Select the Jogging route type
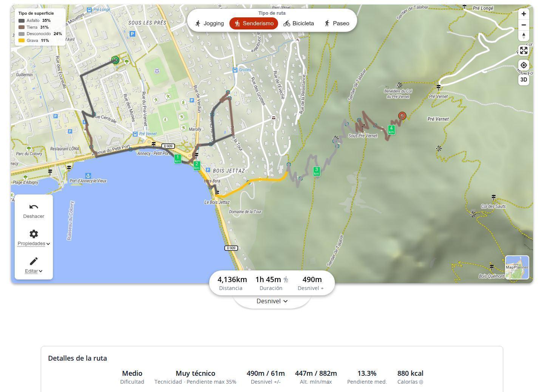Image resolution: width=544 pixels, height=392 pixels. [x=210, y=23]
